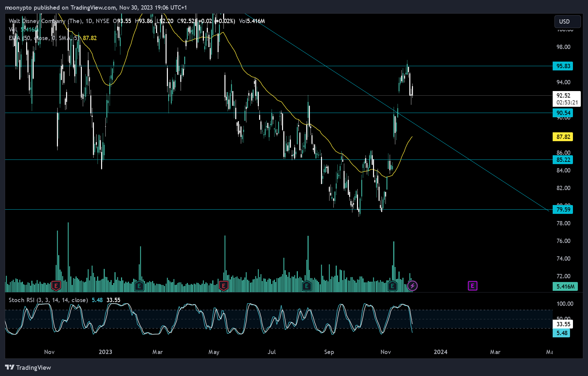Click the EMA indicator legend line
The width and height of the screenshot is (588, 376).
53,38
